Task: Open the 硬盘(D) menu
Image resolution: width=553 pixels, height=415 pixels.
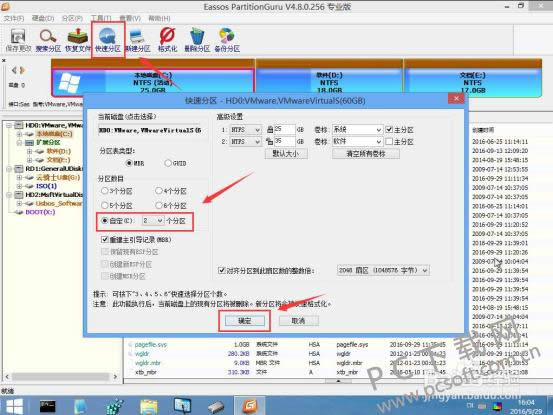Action: coord(43,18)
